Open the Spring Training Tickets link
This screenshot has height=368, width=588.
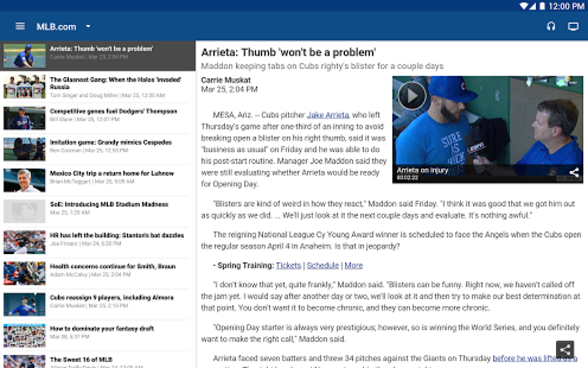[288, 265]
